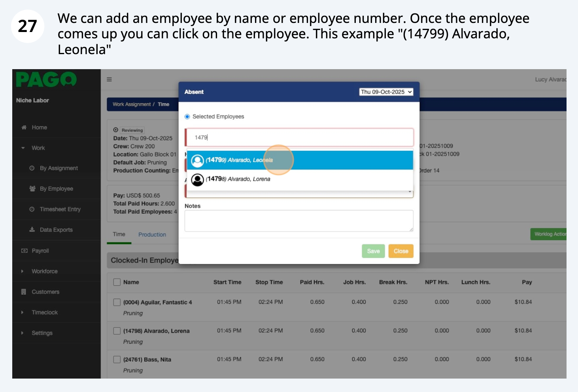Click the Home icon in sidebar
Image resolution: width=578 pixels, height=392 pixels.
pyautogui.click(x=24, y=127)
